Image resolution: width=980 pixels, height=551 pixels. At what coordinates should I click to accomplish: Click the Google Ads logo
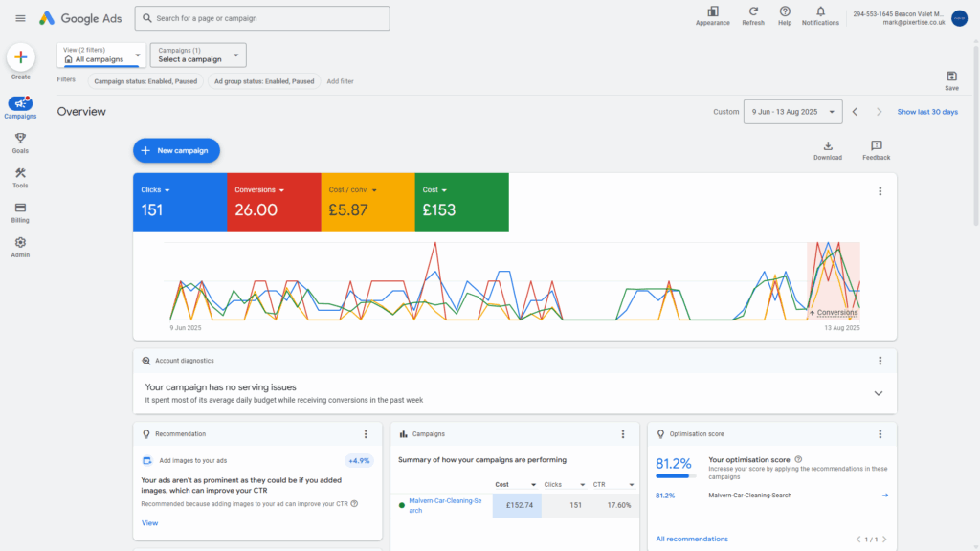[x=80, y=18]
